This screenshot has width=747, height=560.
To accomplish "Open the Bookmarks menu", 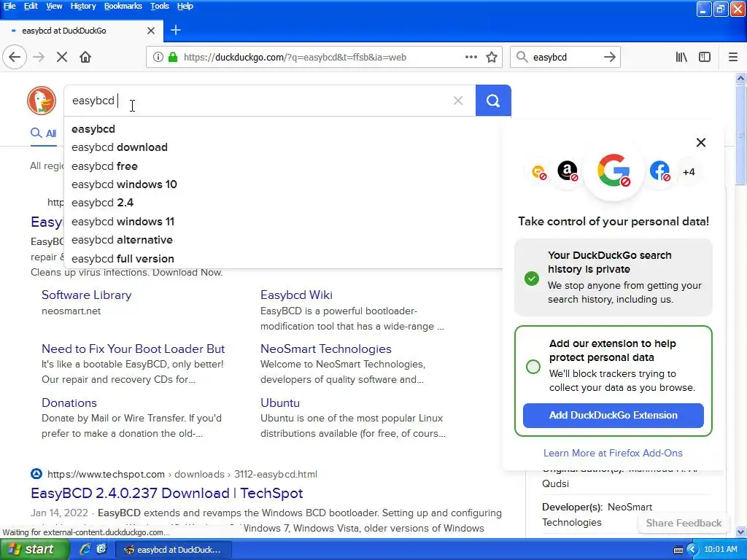I will coord(123,6).
